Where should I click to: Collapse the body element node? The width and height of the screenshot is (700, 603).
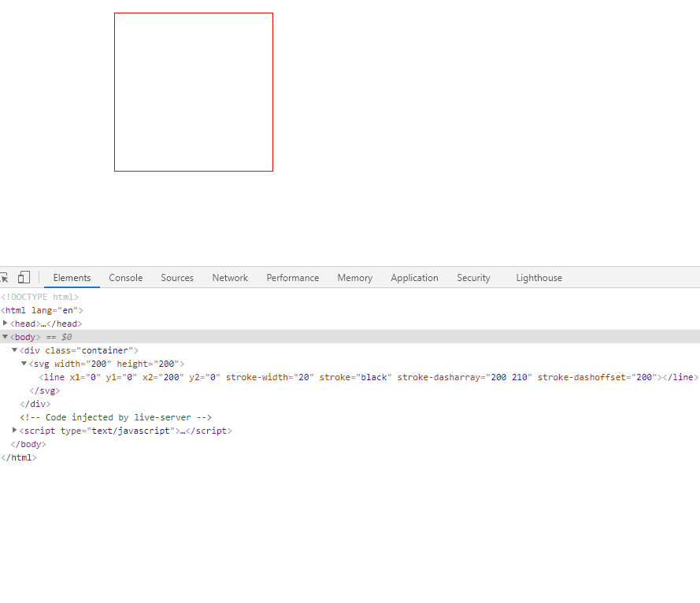[x=5, y=337]
